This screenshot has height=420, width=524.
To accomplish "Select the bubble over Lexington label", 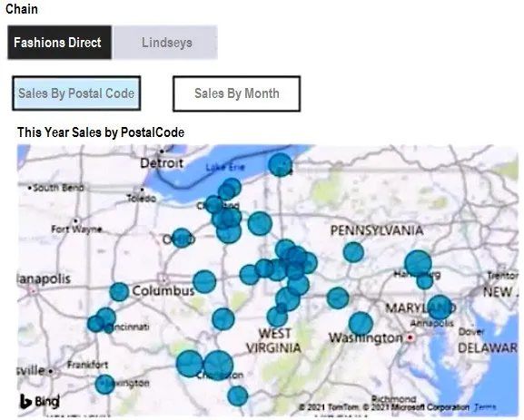I will coord(105,385).
